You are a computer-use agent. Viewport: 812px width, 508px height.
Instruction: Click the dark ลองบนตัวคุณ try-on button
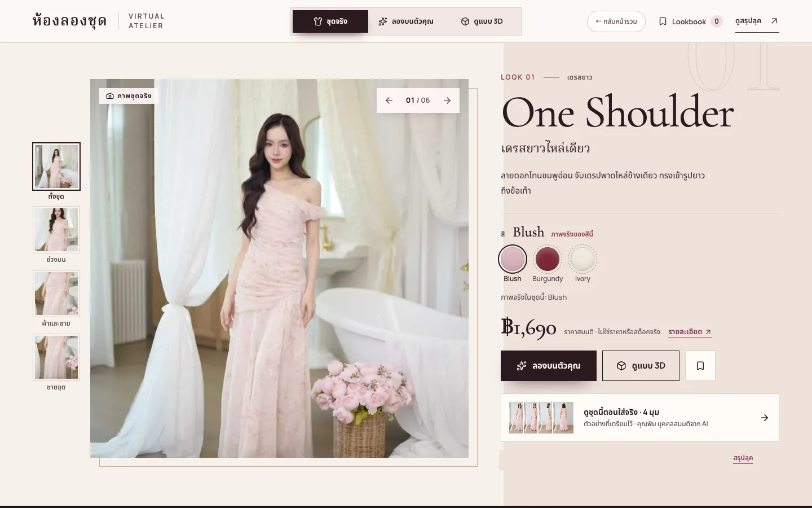(549, 366)
